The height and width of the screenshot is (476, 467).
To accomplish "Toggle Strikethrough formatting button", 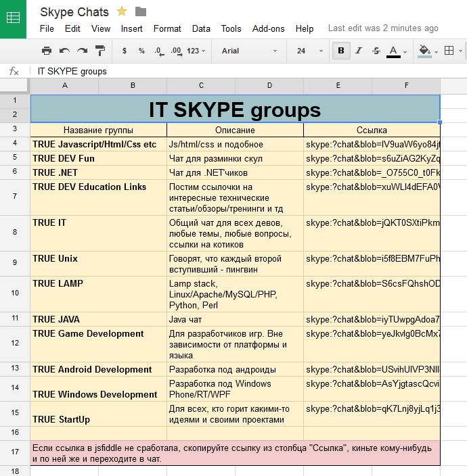I will tap(376, 51).
